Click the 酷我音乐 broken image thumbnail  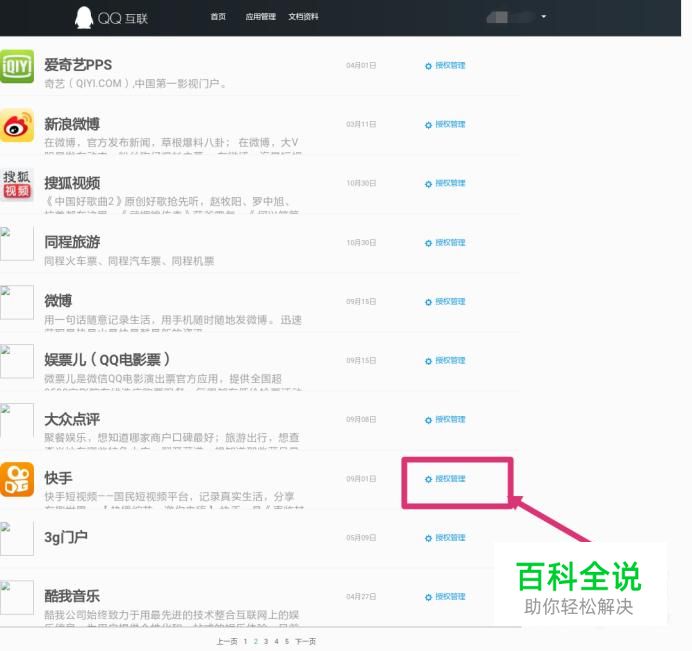click(x=17, y=597)
